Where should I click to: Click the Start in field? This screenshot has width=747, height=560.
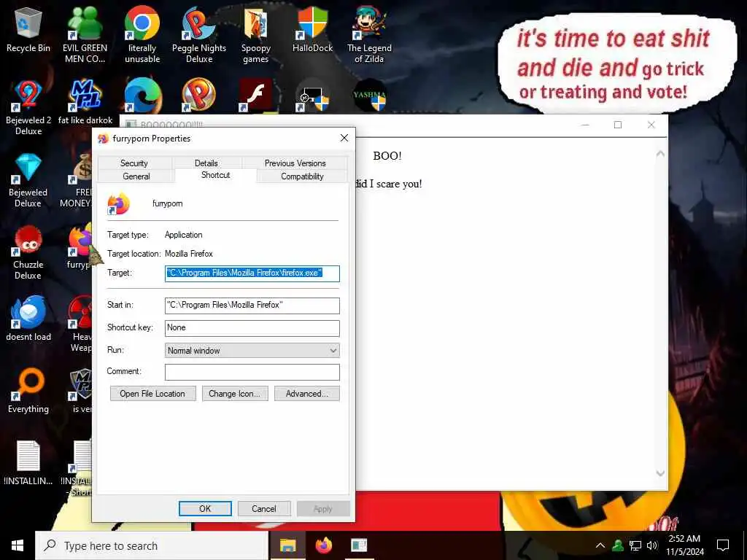(252, 306)
